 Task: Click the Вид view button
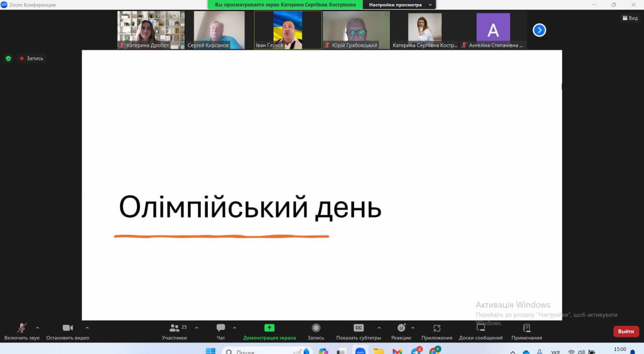[630, 18]
